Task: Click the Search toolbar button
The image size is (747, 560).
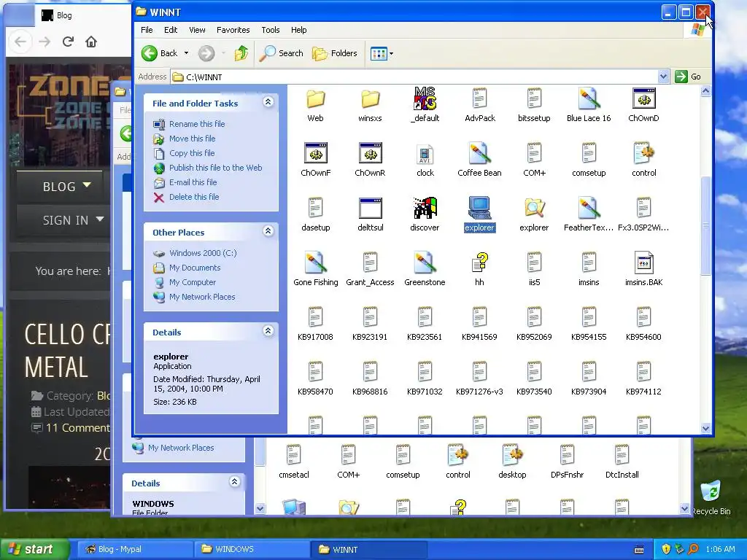Action: click(x=281, y=53)
